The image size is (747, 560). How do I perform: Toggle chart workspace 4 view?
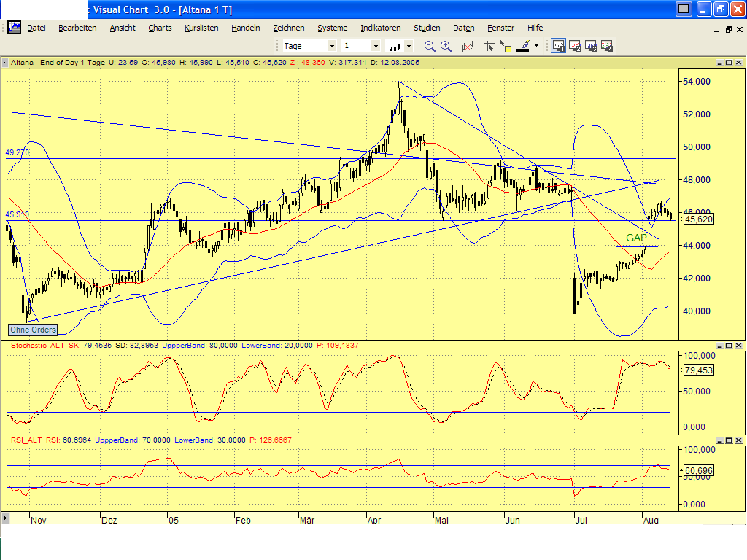606,45
